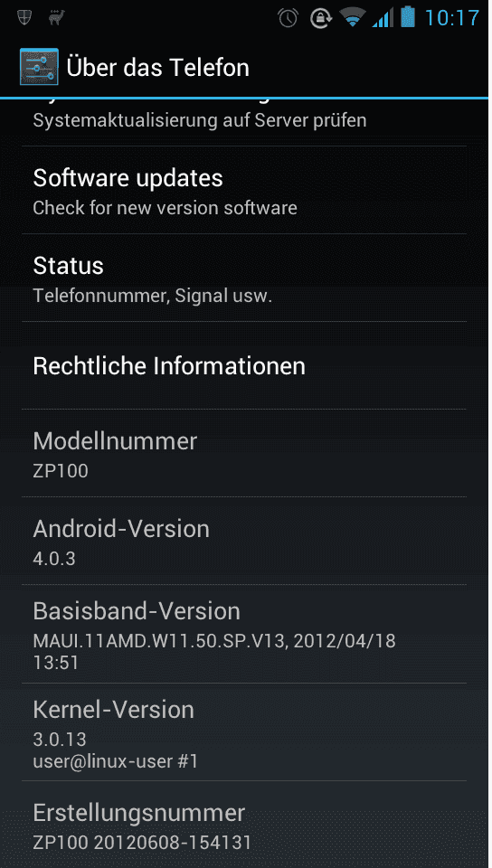Open Software updates
Image resolution: width=492 pixels, height=868 pixels.
244,191
